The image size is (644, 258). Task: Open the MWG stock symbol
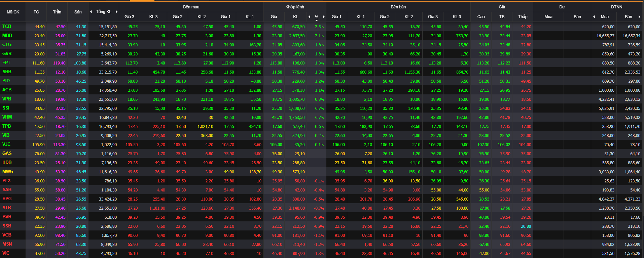(x=8, y=172)
